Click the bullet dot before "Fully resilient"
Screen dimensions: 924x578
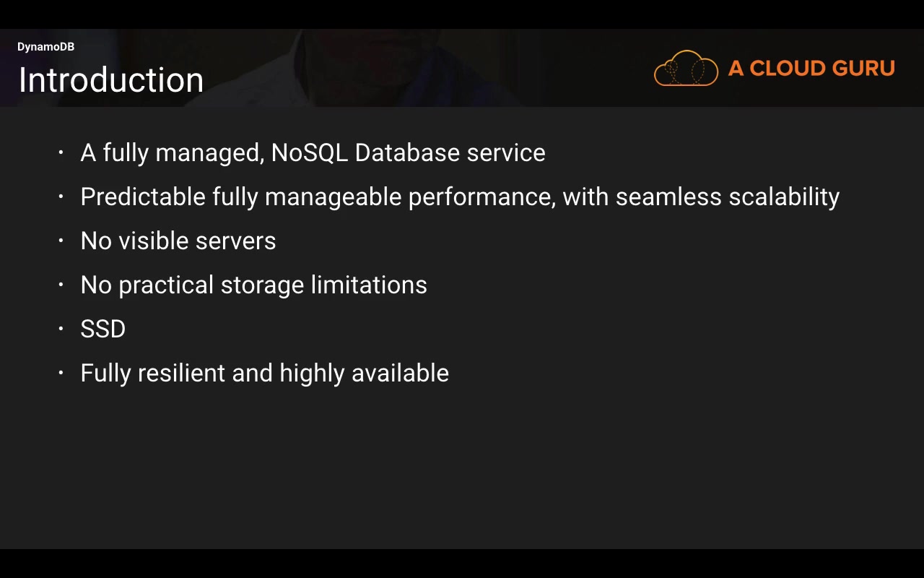(x=61, y=373)
